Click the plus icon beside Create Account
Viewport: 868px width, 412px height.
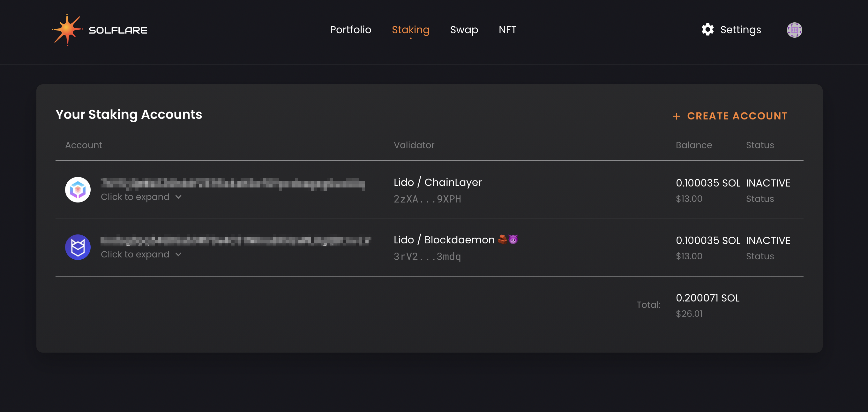[x=676, y=116]
